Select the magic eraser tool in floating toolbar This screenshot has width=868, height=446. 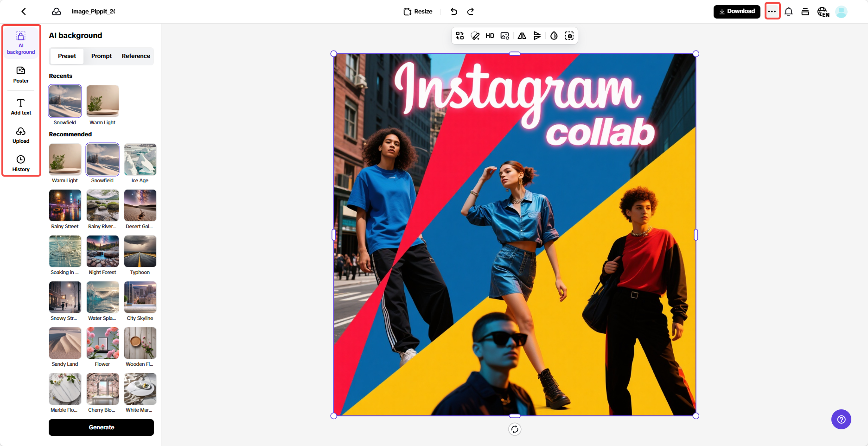[474, 36]
